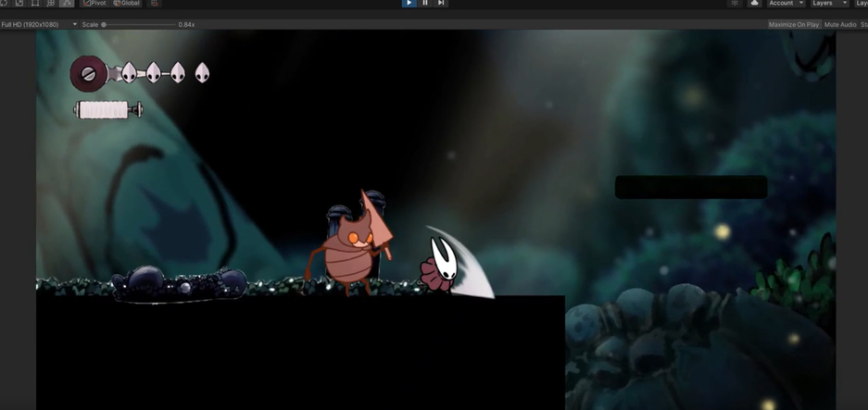Viewport: 868px width, 410px height.
Task: Toggle the grid snapping icon next to Global
Action: coord(155,3)
